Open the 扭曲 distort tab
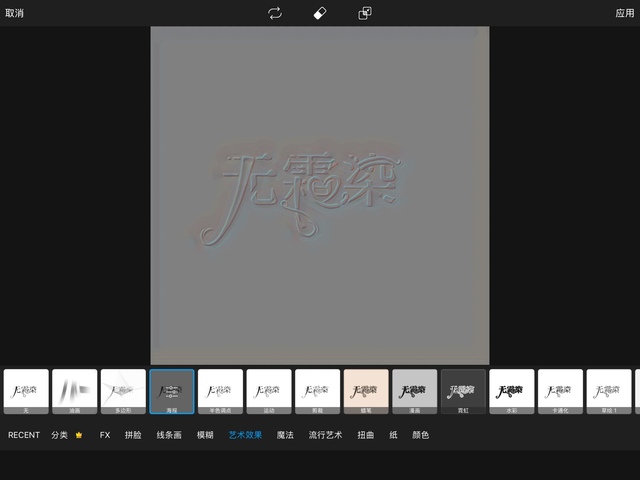640x480 pixels. (x=365, y=435)
